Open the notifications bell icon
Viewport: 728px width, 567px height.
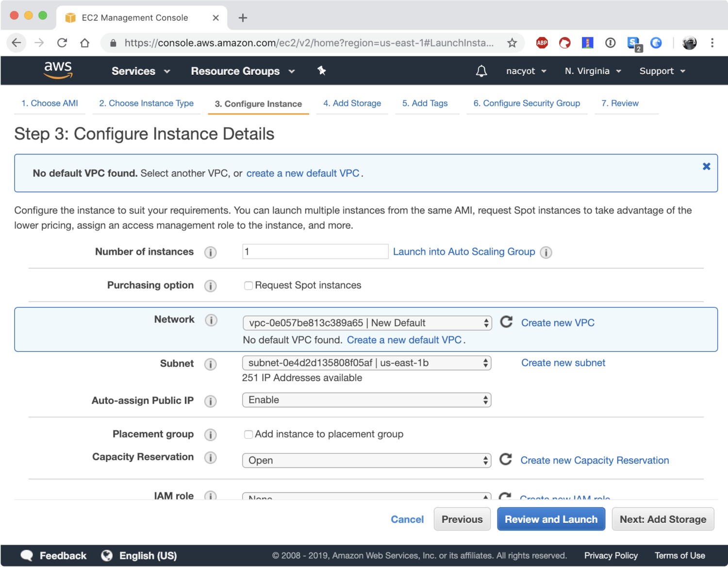pyautogui.click(x=481, y=71)
